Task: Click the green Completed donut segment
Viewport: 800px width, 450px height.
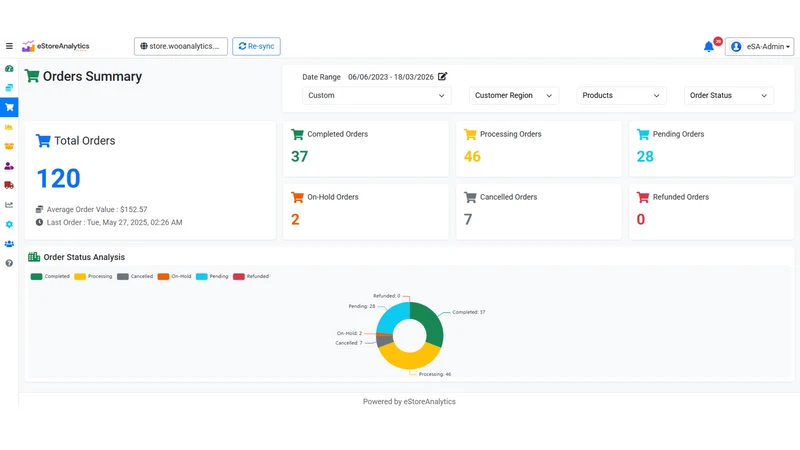Action: pos(431,322)
